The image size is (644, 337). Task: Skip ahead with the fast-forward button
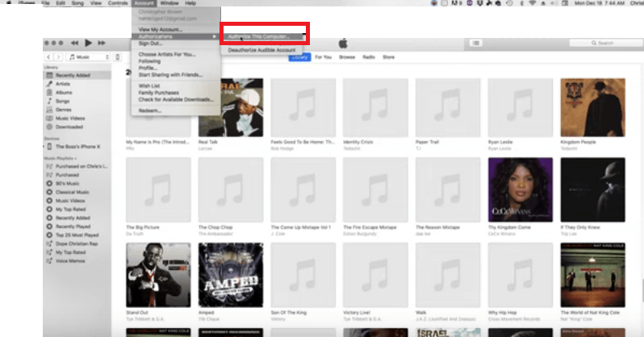pyautogui.click(x=102, y=43)
